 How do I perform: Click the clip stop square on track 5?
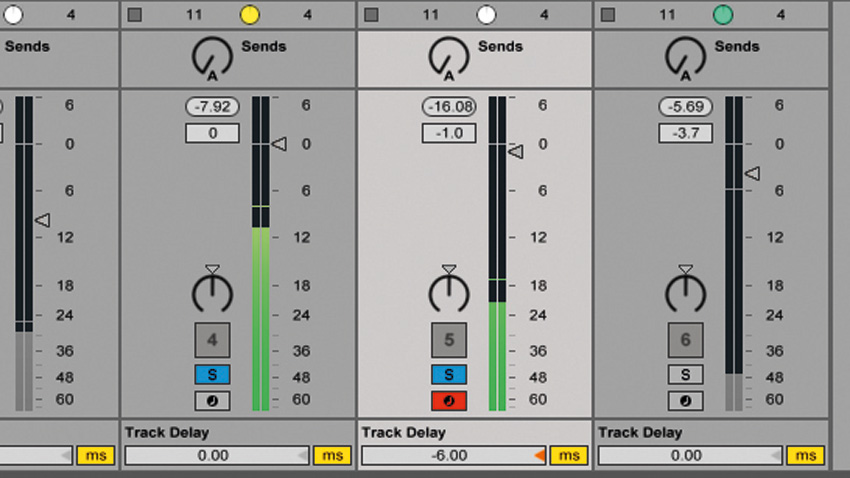[371, 15]
